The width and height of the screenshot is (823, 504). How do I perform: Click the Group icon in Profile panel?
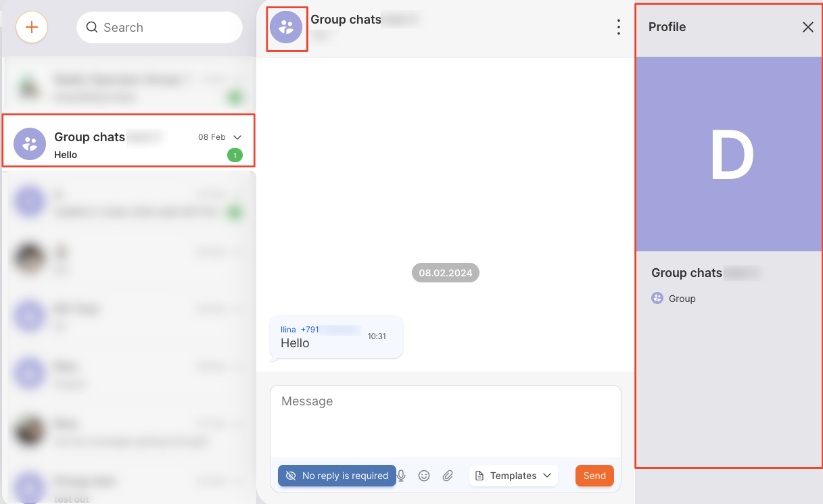tap(657, 298)
